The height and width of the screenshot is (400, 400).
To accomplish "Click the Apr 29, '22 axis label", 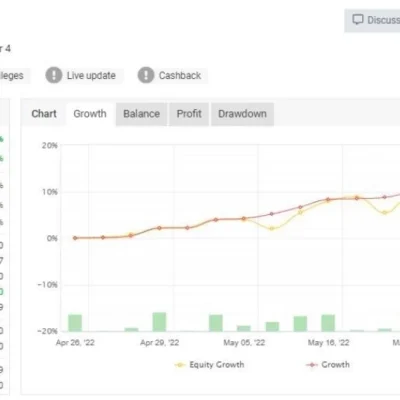I will 160,343.
